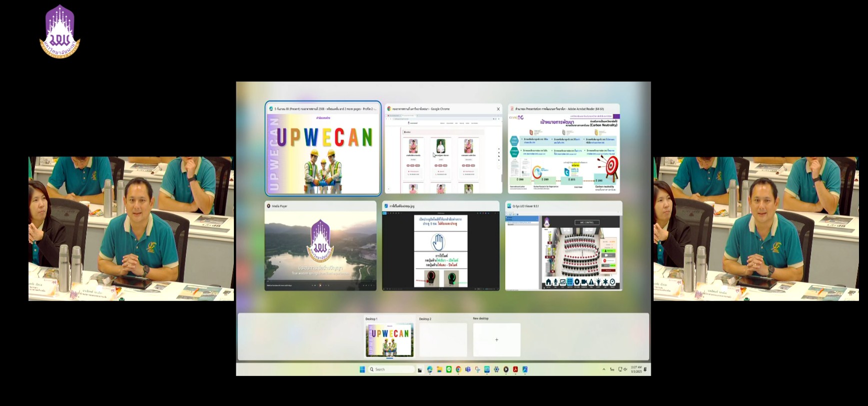Open Adobe Acrobat from the taskbar
Viewport: 868px width, 406px height.
click(515, 369)
